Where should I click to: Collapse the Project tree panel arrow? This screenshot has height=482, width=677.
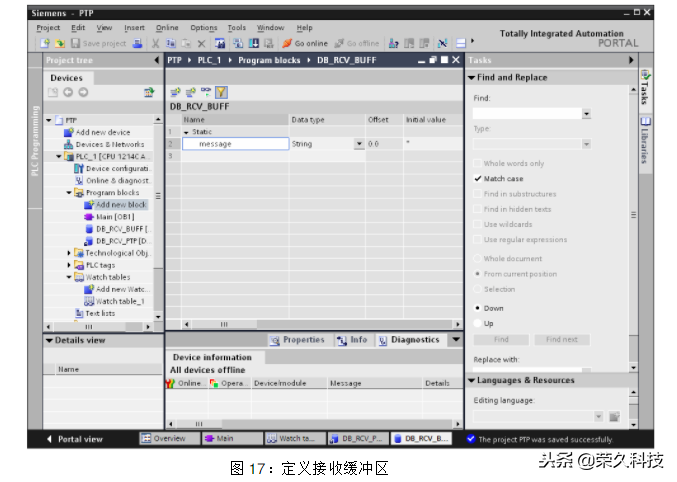[157, 60]
